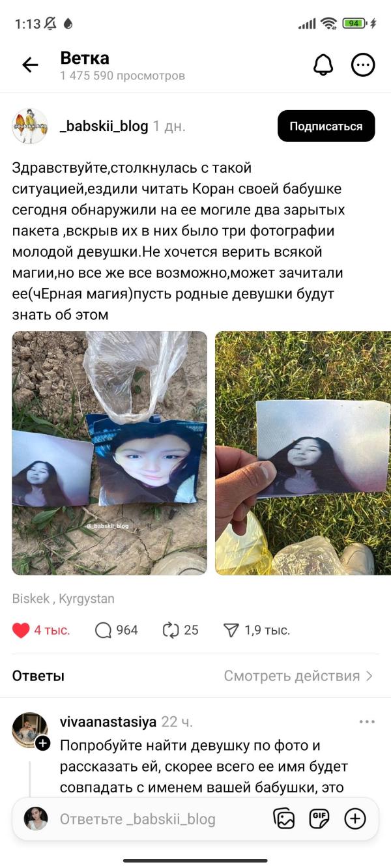View the first photo with plastic bag
The height and width of the screenshot is (868, 391).
click(109, 453)
